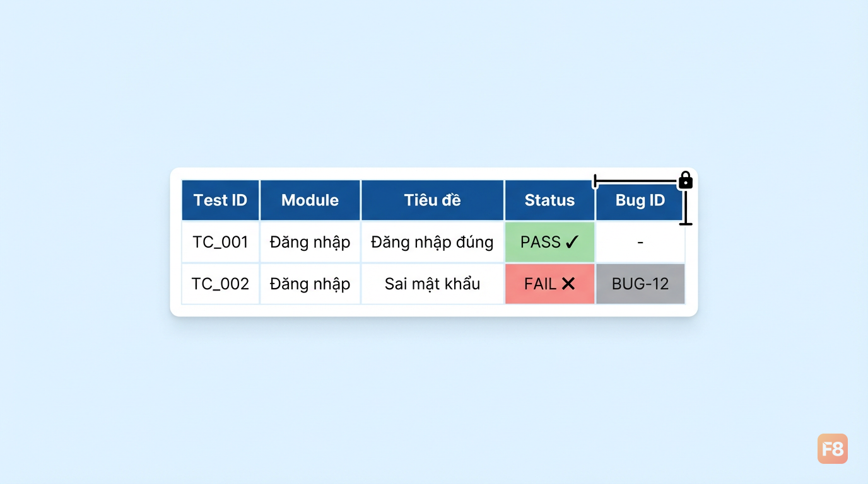The width and height of the screenshot is (868, 484).
Task: Select the Bug ID column header
Action: 640,200
